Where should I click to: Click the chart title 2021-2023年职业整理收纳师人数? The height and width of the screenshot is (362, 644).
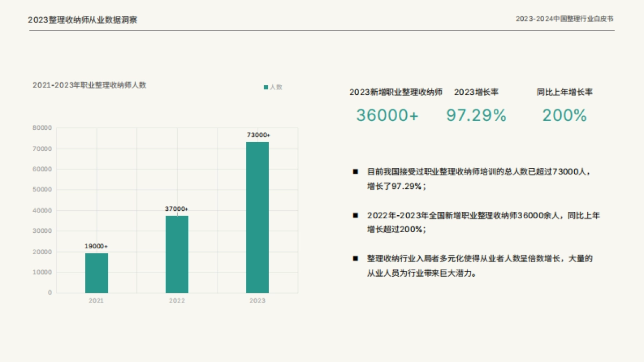(90, 84)
